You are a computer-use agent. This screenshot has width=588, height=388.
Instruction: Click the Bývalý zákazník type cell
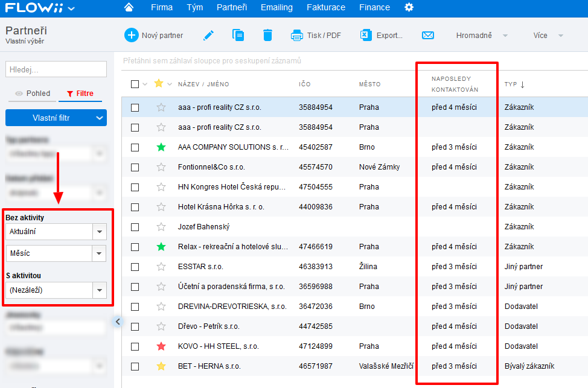[529, 366]
